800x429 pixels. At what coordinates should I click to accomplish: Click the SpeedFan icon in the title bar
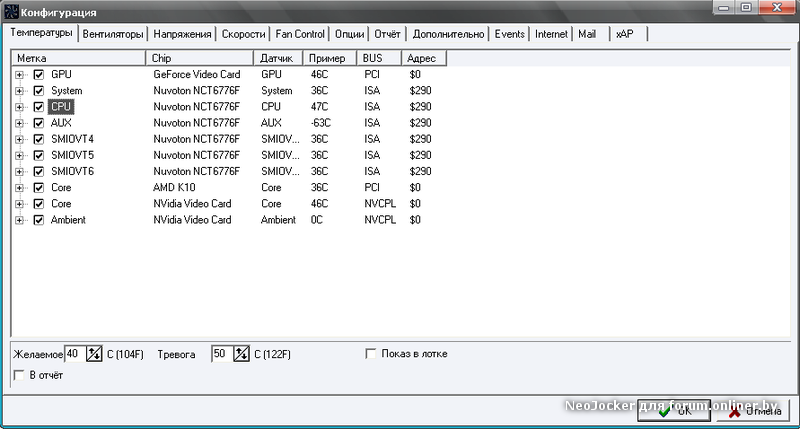11,11
